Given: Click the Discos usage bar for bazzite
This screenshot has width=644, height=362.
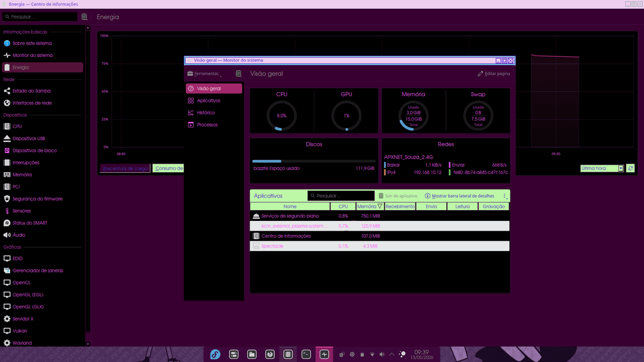Looking at the screenshot, I should tap(314, 161).
